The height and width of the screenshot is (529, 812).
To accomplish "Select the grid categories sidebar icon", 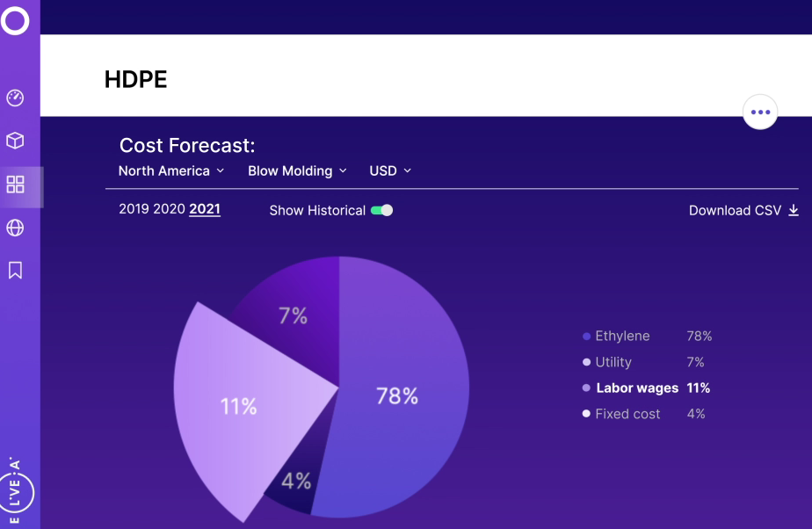I will (15, 185).
